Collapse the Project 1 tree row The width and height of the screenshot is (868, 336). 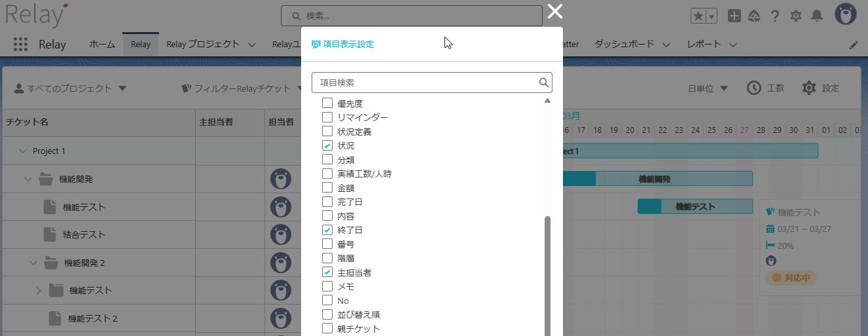click(23, 151)
